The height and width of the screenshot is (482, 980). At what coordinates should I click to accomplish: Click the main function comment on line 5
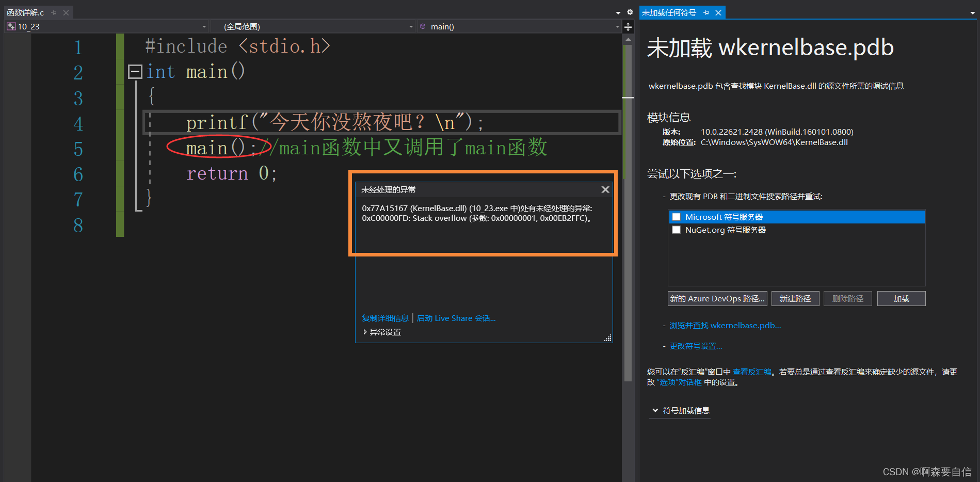coord(404,148)
